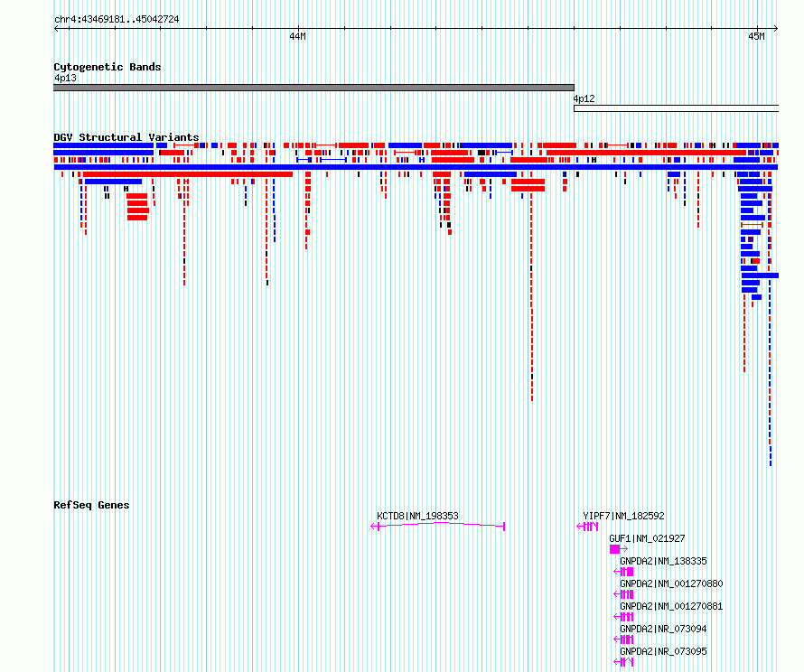This screenshot has width=804, height=672.
Task: Select the GNPDA2 NR_073094 transcript glyph
Action: pos(623,639)
